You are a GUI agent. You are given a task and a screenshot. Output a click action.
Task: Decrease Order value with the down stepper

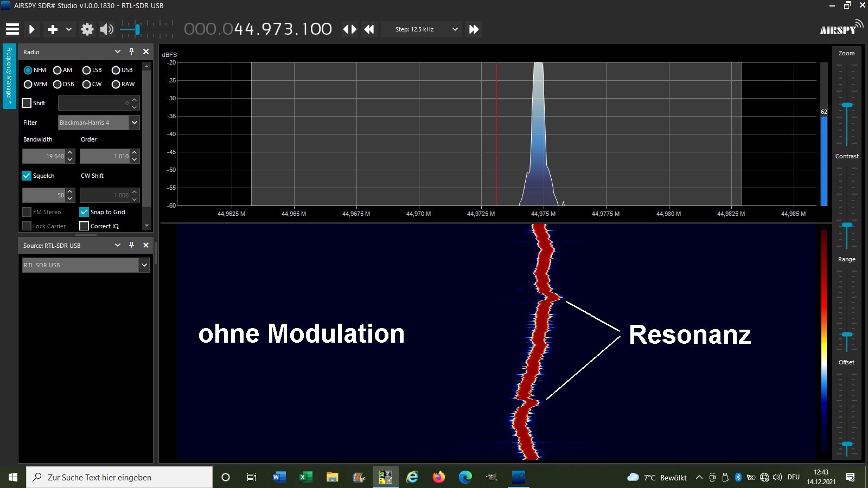(135, 159)
